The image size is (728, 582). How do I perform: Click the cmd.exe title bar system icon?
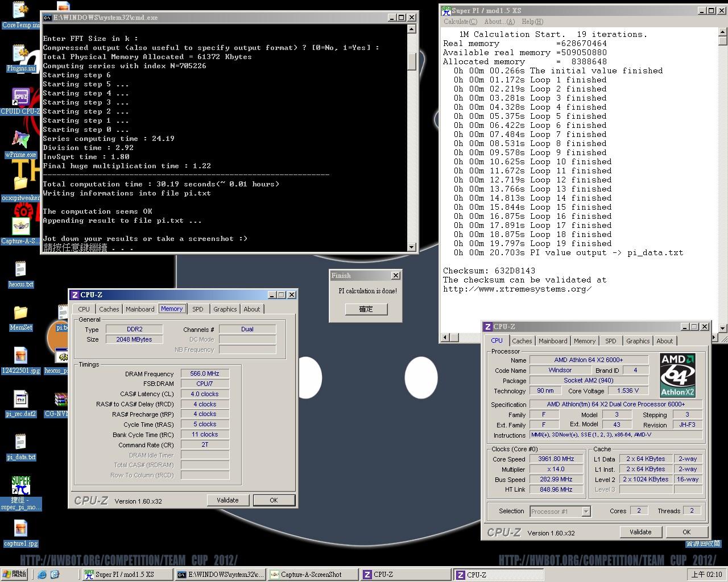point(47,18)
